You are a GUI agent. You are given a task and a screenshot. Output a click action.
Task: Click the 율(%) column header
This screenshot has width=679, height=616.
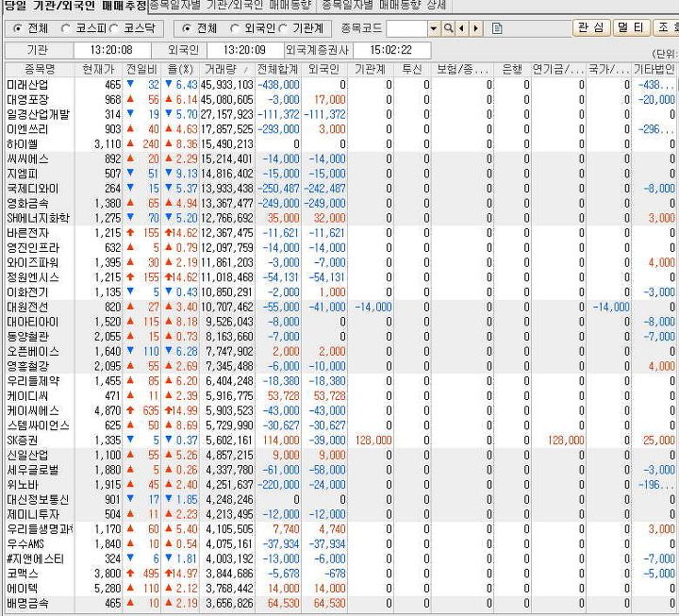pos(180,69)
